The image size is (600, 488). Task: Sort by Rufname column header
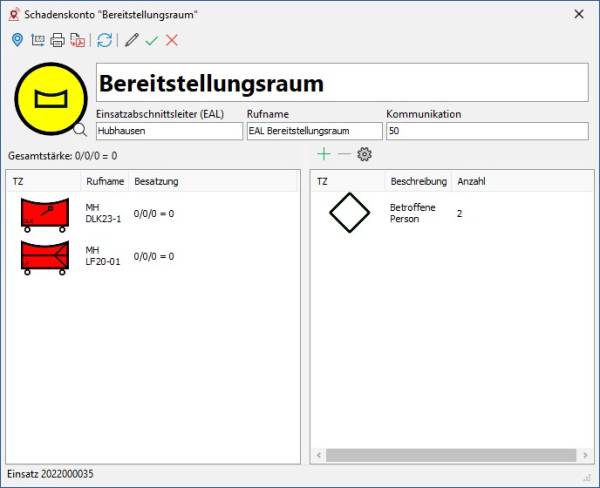(105, 181)
